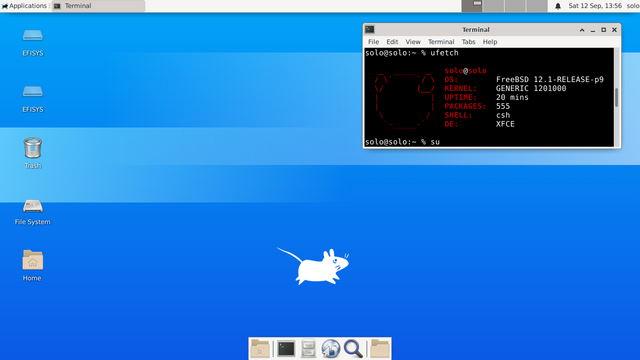Open the application finder magnifier icon
Viewport: 640px width, 360px height.
pyautogui.click(x=353, y=349)
